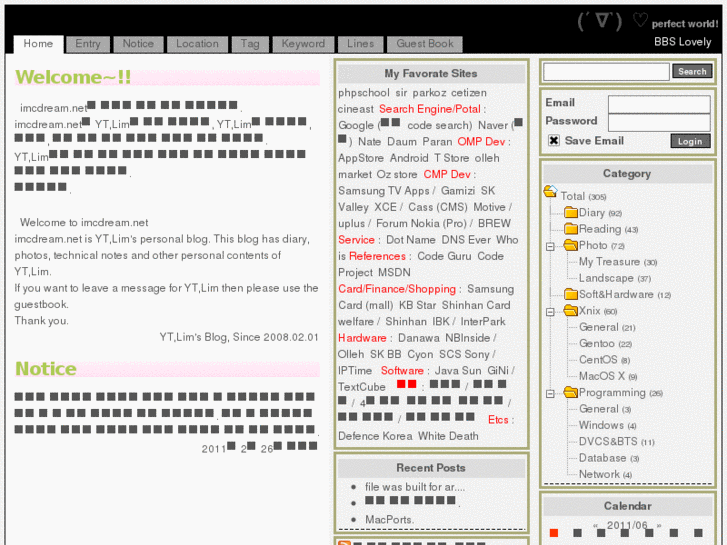
Task: Open the Lines tab
Action: pyautogui.click(x=361, y=44)
